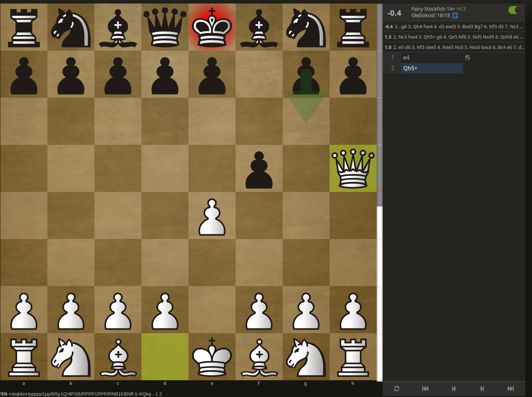
Task: Click the Fairy-Stockfish 14+ engine name
Action: point(433,9)
